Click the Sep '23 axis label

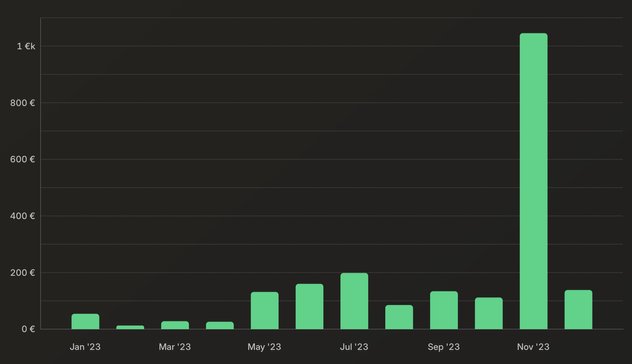[443, 347]
